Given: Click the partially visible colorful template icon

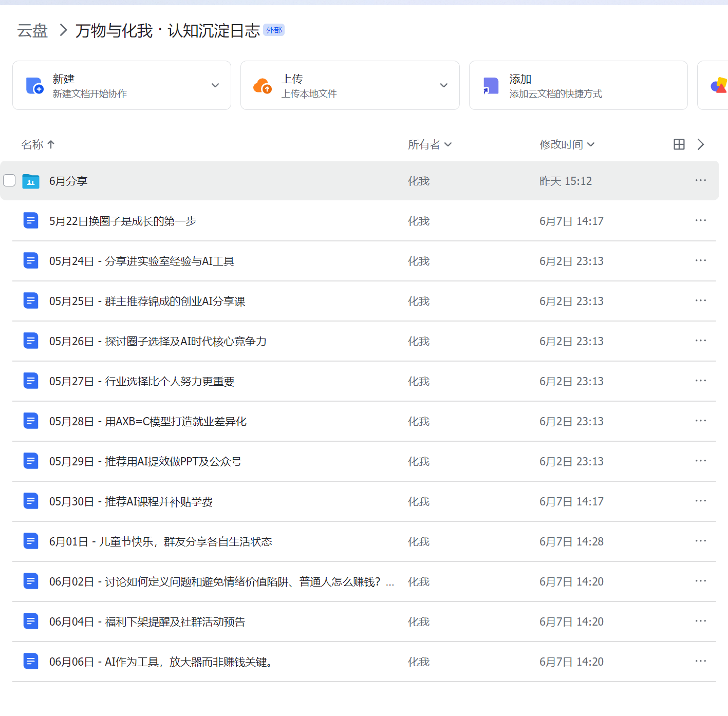Looking at the screenshot, I should (x=719, y=86).
